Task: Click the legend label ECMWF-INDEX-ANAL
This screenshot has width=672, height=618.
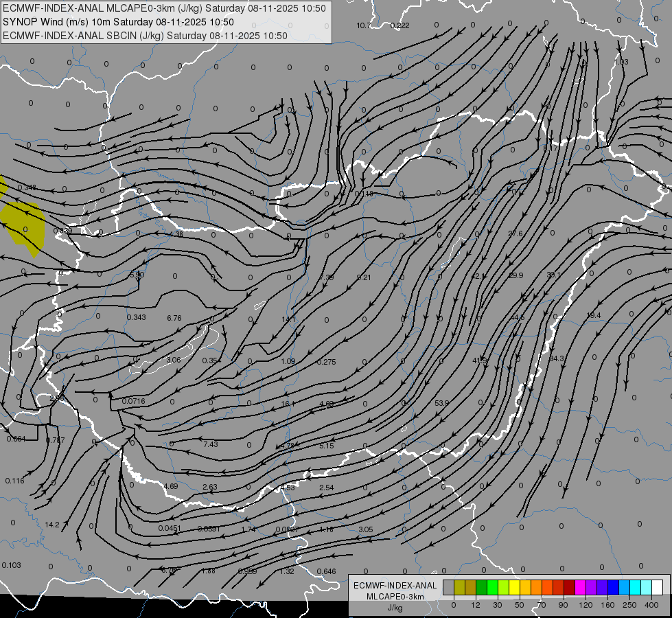Action: [x=395, y=586]
